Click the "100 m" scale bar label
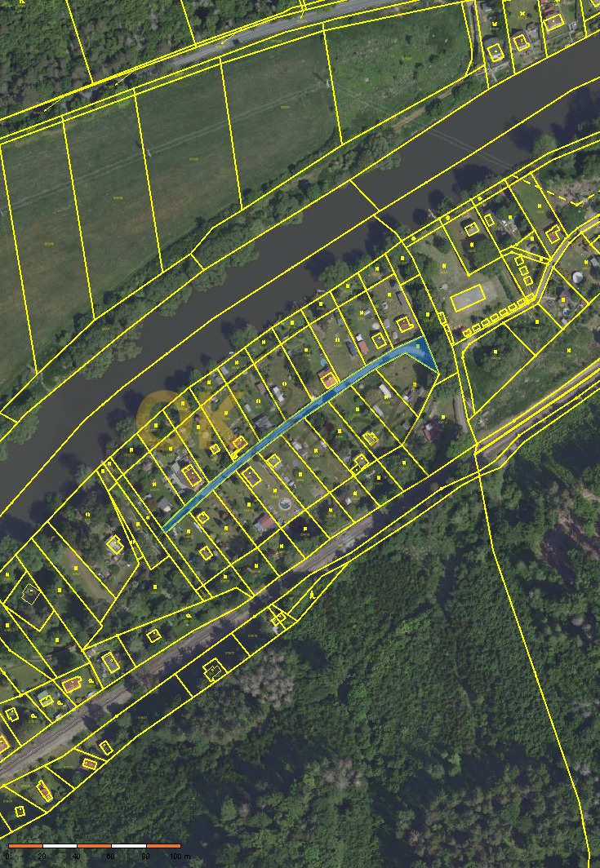Screen dimensions: 600x868 click(x=180, y=857)
